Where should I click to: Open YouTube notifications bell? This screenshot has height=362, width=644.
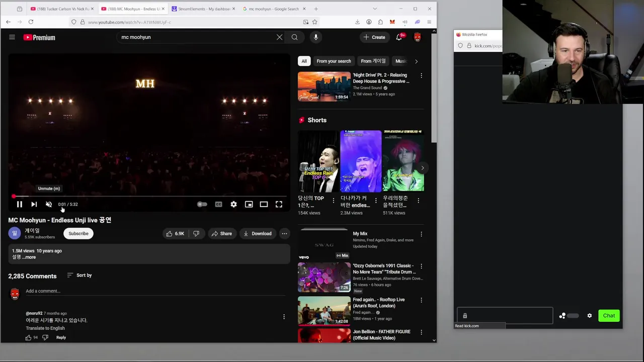click(399, 37)
